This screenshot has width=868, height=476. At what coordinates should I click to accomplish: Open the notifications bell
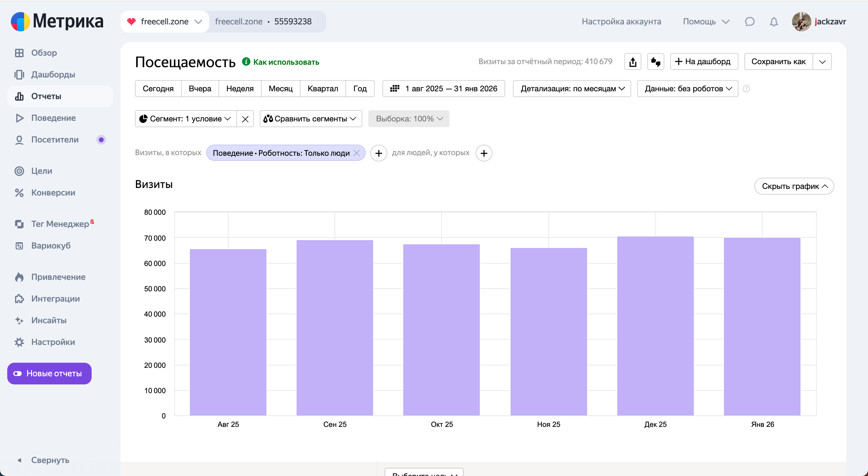[774, 22]
